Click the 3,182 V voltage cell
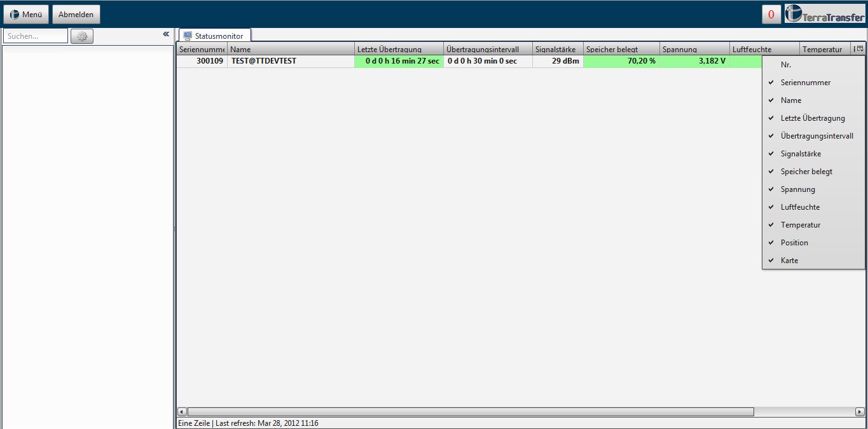 point(694,61)
